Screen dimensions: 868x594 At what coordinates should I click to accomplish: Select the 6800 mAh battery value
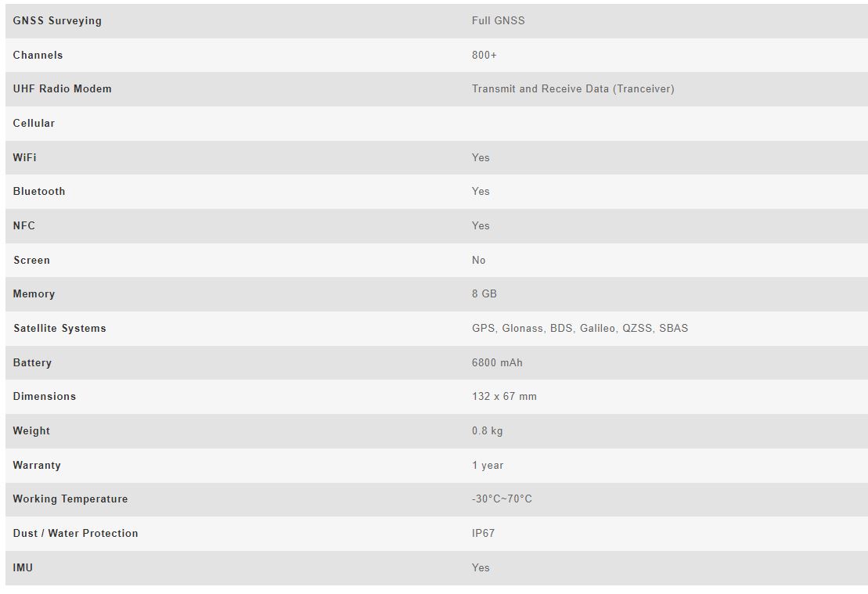(497, 362)
